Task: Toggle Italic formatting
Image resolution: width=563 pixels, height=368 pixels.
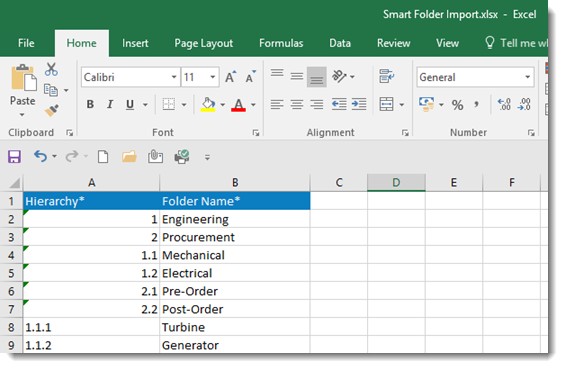Action: [x=110, y=104]
